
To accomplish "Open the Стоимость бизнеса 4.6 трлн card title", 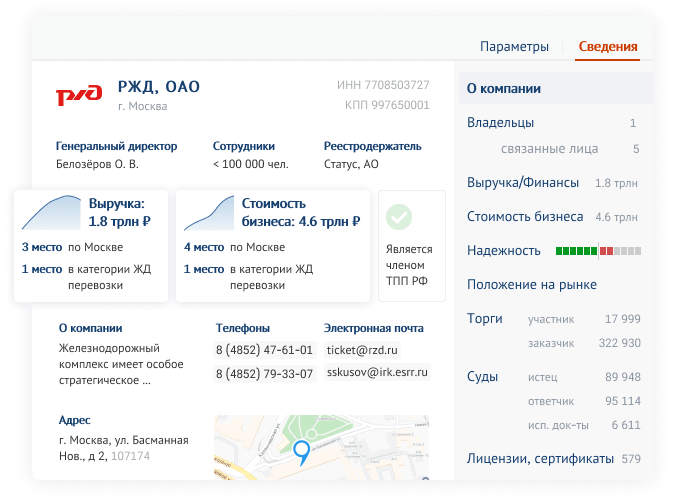I will 301,212.
